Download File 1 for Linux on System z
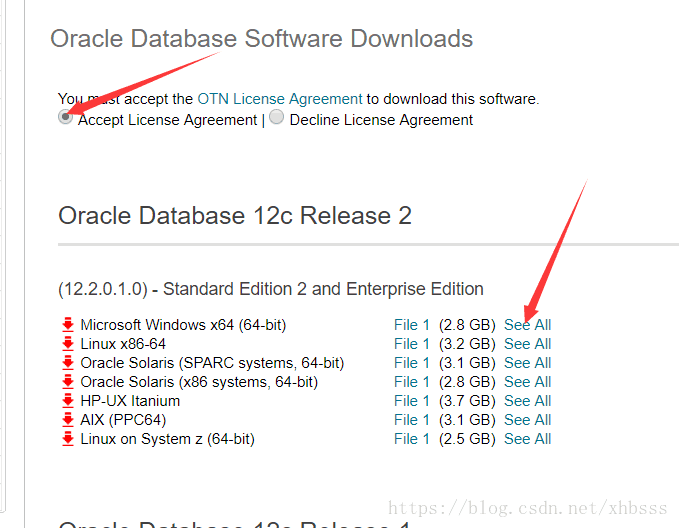This screenshot has width=679, height=528. coord(412,439)
